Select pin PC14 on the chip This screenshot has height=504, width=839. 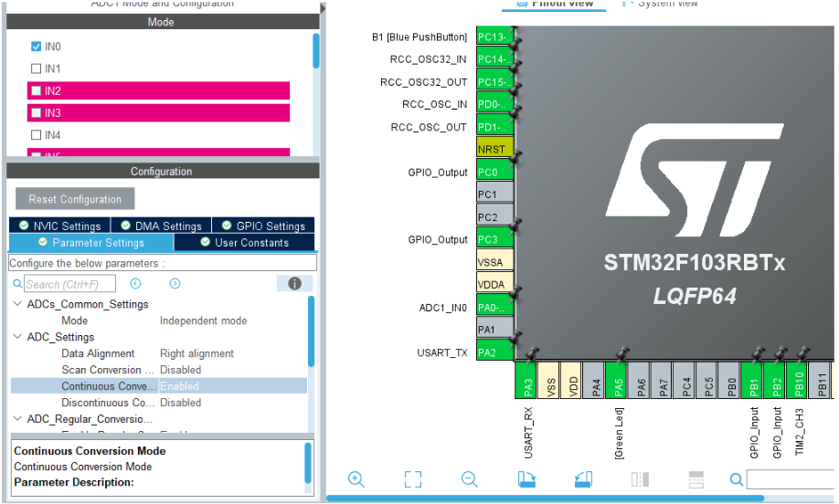(495, 59)
